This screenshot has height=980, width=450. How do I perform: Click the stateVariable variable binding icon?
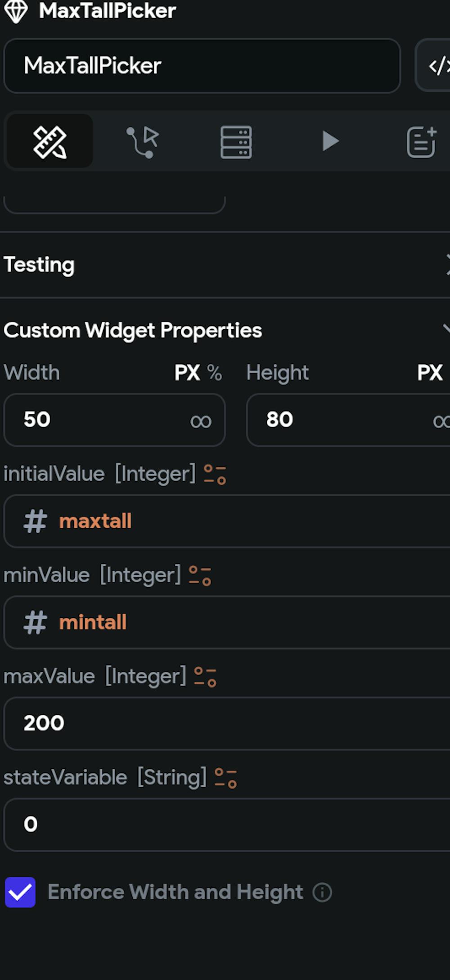[x=225, y=778]
